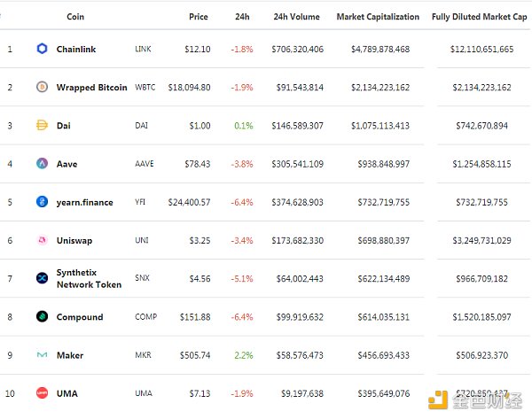Screen dimensions: 532x419
Task: Click Dai market cap $1,075,113,413
Action: click(380, 126)
